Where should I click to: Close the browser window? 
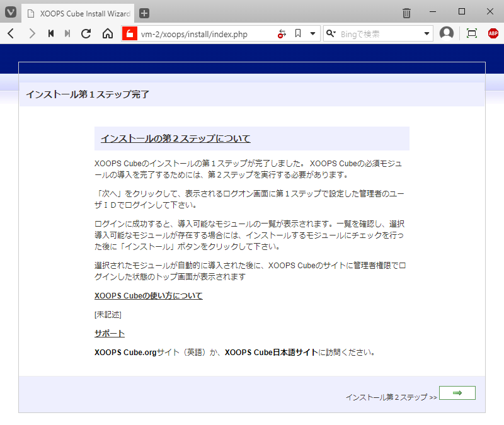(x=490, y=12)
